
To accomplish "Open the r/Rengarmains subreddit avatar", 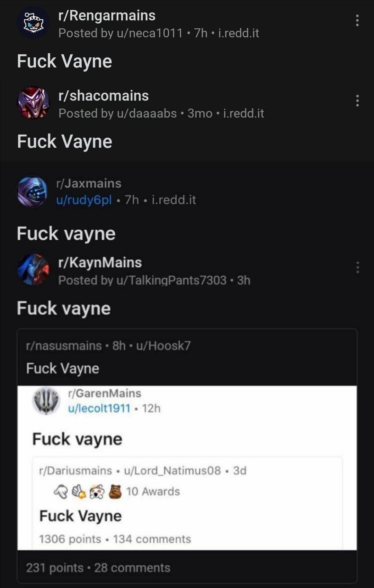I will coord(33,23).
